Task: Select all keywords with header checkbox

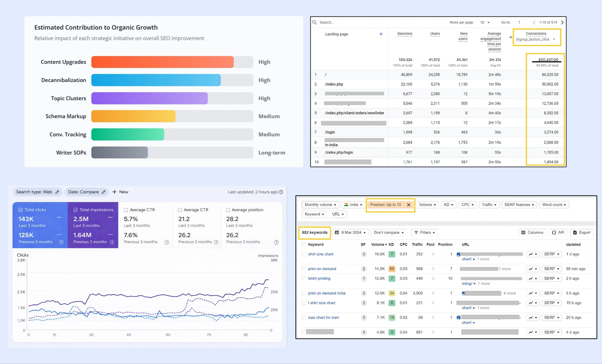Action: point(304,245)
